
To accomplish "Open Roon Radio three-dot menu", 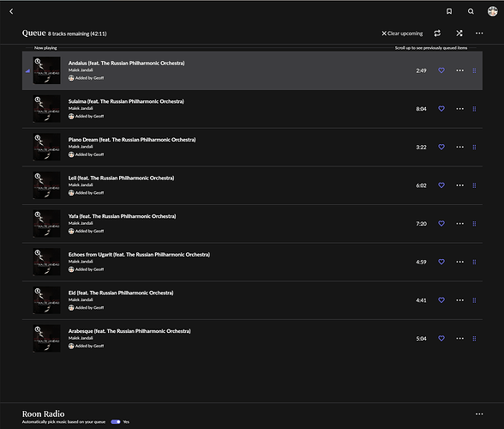I will pos(479,414).
